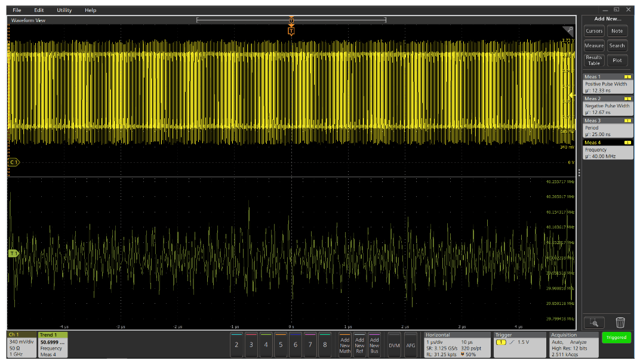The image size is (640, 364).
Task: Open the DVM digital voltmeter
Action: coord(394,345)
